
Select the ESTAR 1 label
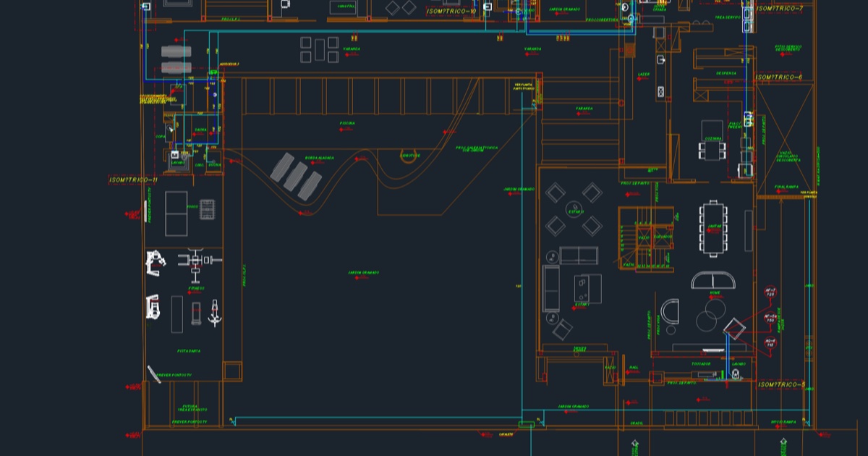[582, 304]
